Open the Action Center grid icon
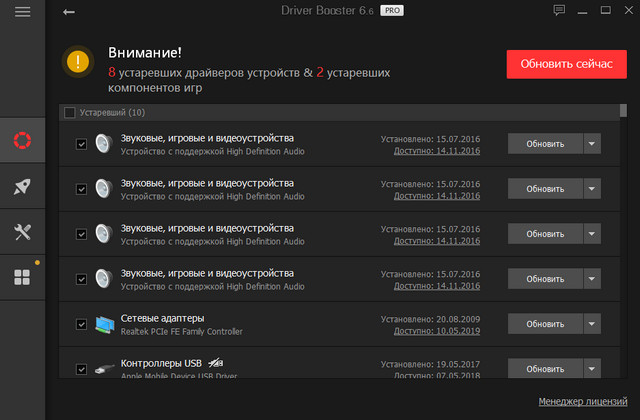This screenshot has width=640, height=420. coord(22,277)
